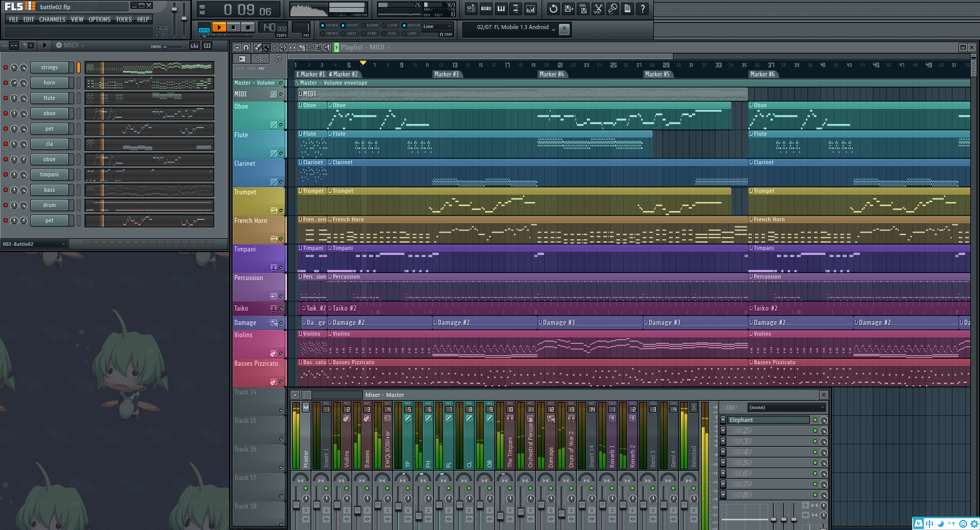
Task: Open the audio editor scissors icon
Action: pos(598,9)
